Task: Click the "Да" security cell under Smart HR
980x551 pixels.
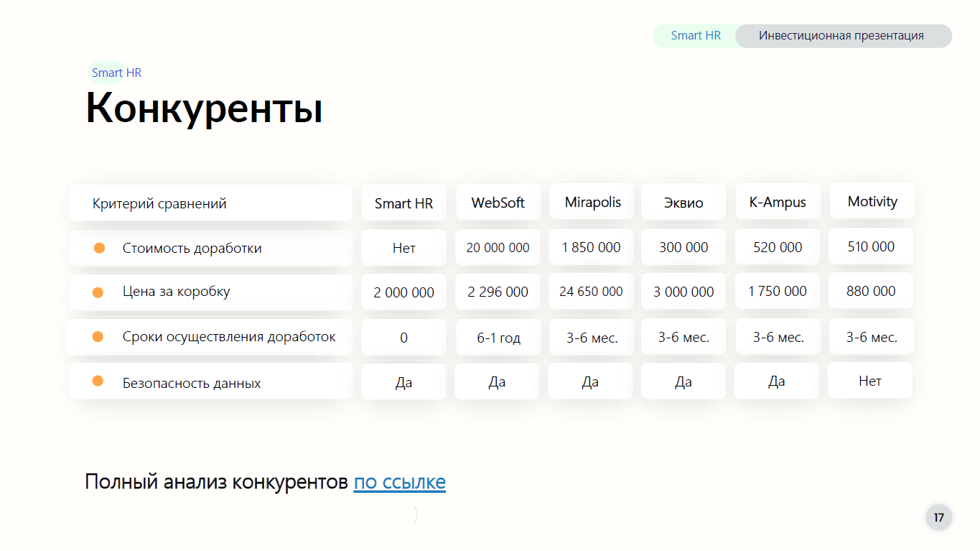Action: coord(403,382)
